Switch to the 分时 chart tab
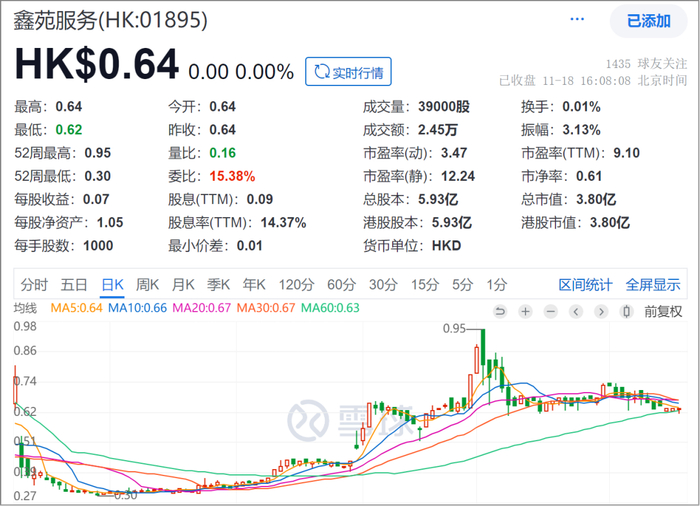This screenshot has height=506, width=700. click(x=34, y=284)
